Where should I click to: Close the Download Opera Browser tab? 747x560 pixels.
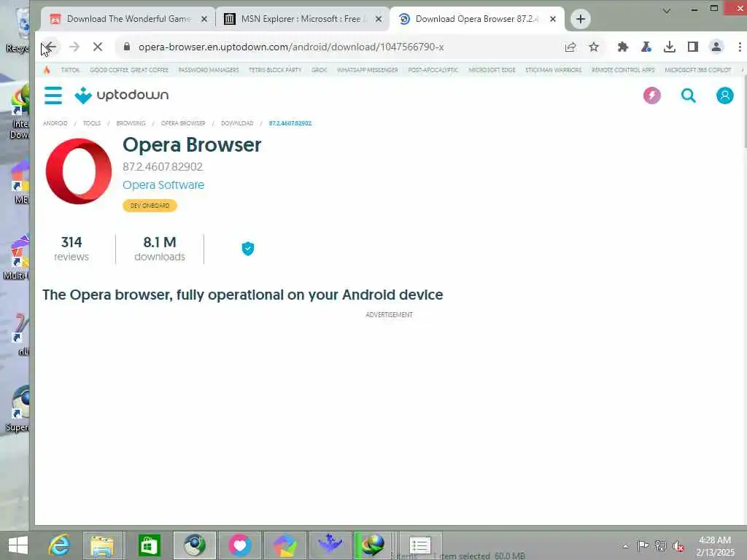pyautogui.click(x=553, y=19)
